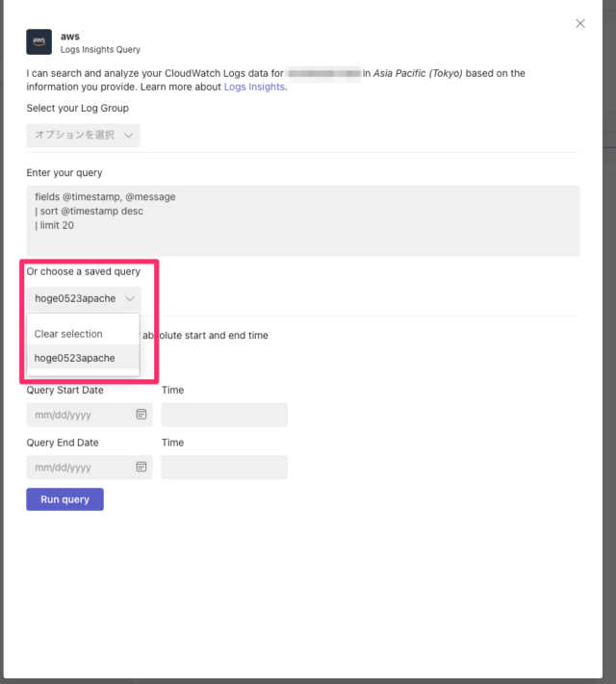Click the start Time input box
The height and width of the screenshot is (684, 616).
[x=224, y=415]
